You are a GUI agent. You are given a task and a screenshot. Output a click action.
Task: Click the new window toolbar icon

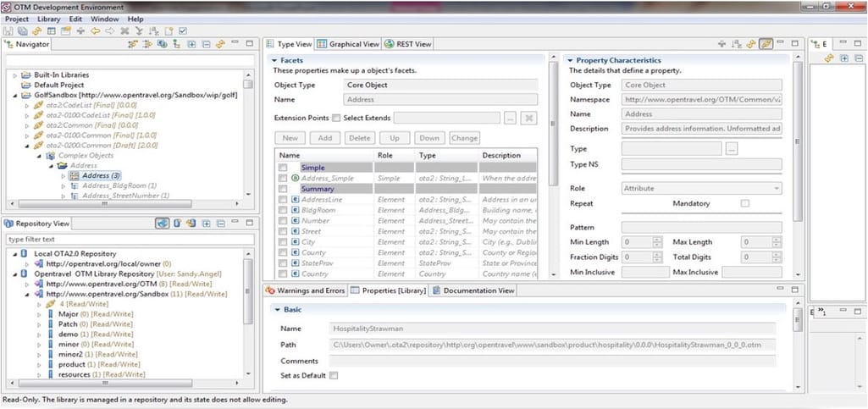(x=66, y=31)
